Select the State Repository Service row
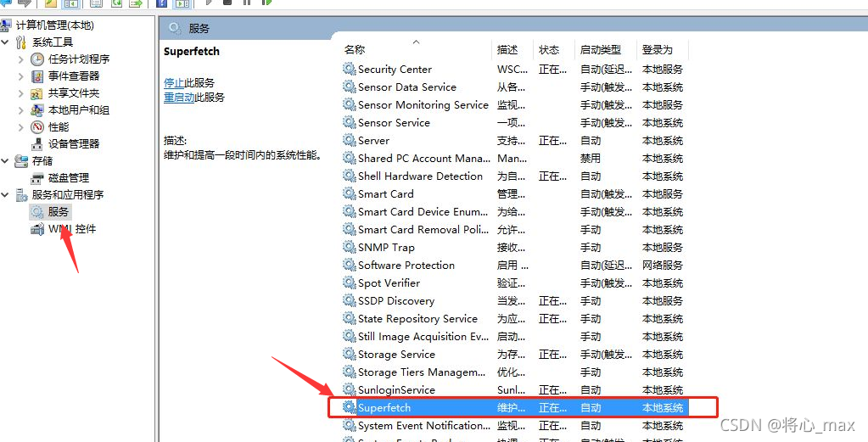The image size is (868, 442). [x=515, y=319]
